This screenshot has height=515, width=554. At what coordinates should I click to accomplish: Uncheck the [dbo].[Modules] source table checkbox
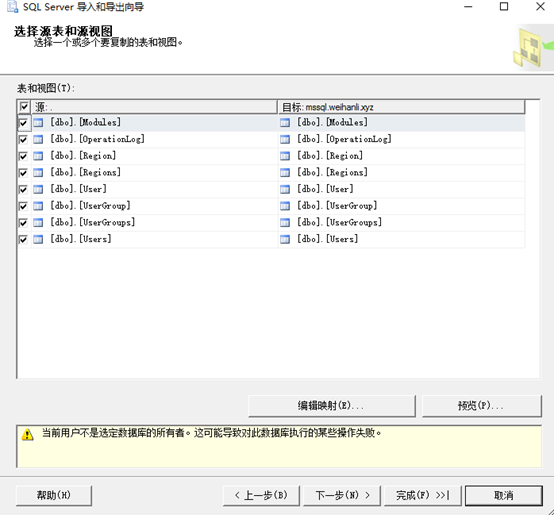(23, 123)
